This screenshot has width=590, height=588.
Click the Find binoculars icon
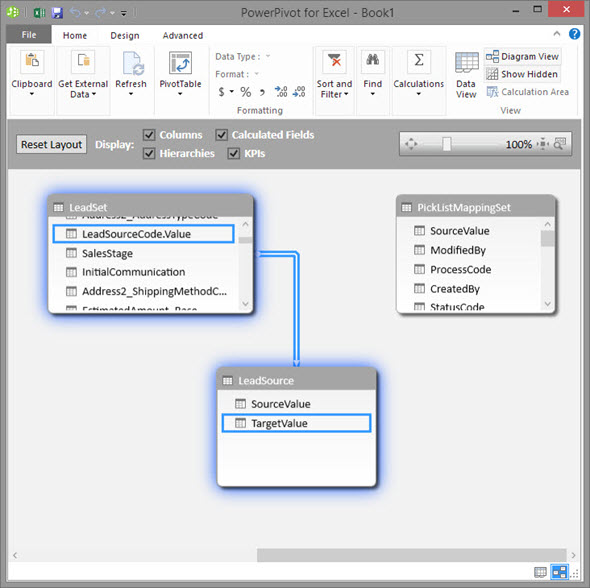click(x=373, y=61)
